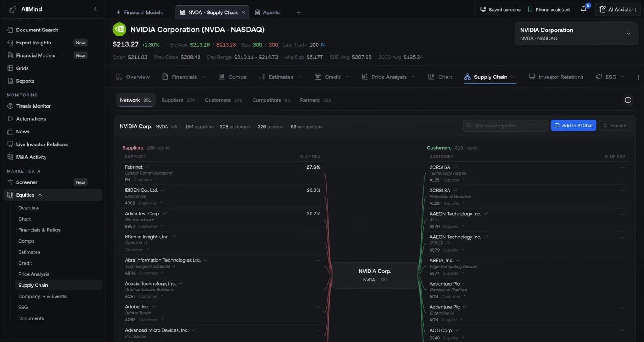Click the central NVIDIA Corp. node
This screenshot has height=342, width=644.
click(x=375, y=275)
